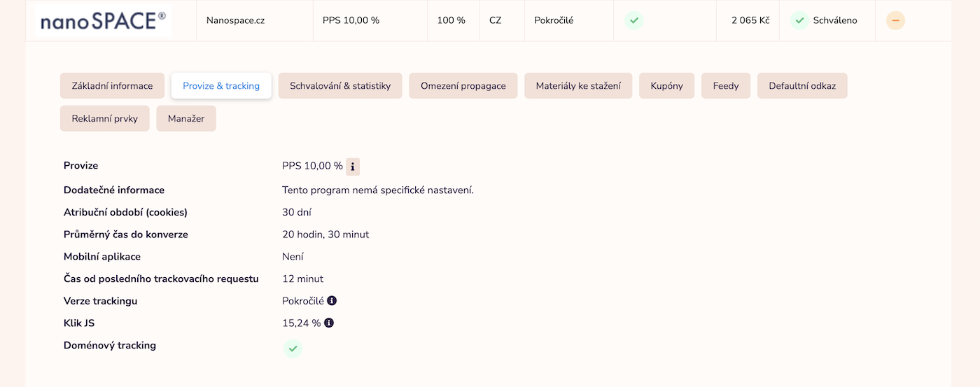This screenshot has width=980, height=387.
Task: Click the Nanospace.cz program name
Action: [235, 21]
